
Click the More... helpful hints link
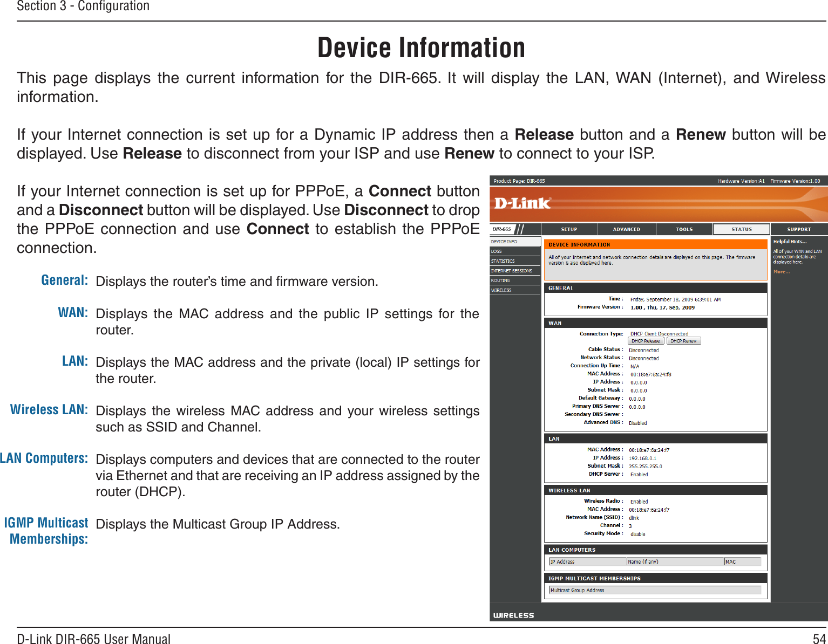click(x=781, y=272)
